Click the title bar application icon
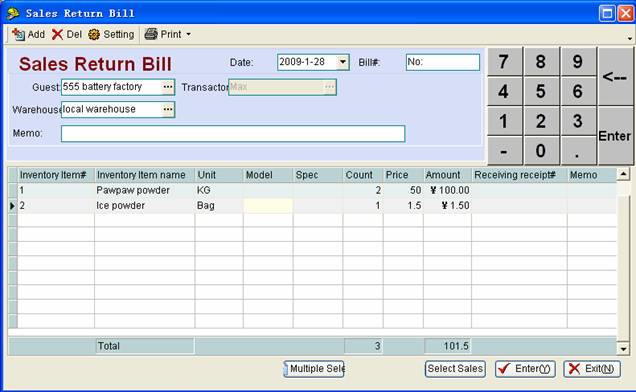Image resolution: width=636 pixels, height=392 pixels. tap(13, 13)
